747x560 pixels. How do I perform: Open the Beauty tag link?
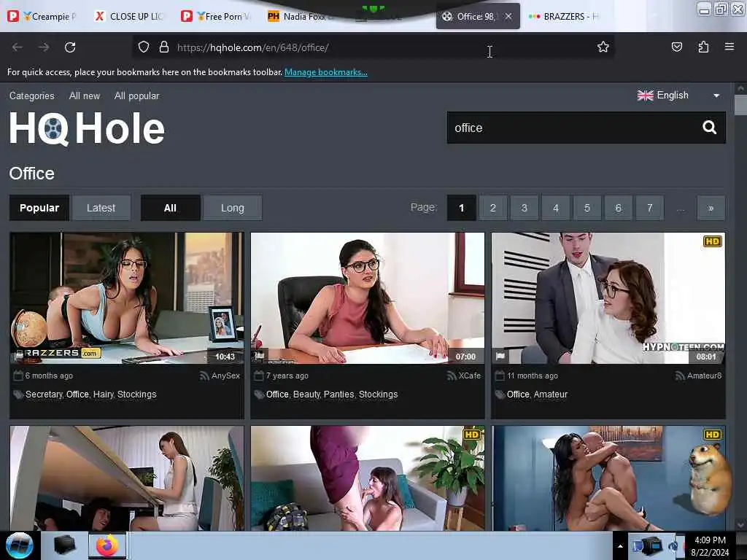[306, 394]
